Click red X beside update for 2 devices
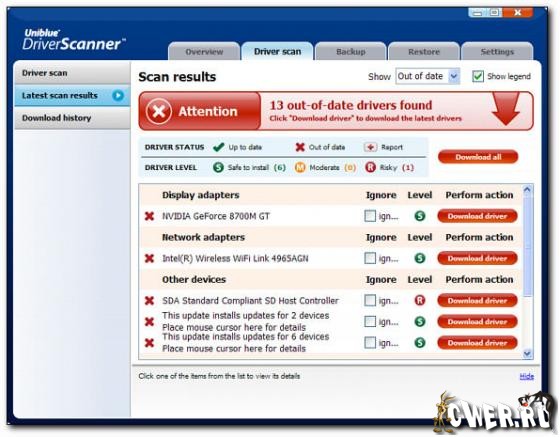The height and width of the screenshot is (437, 560). [x=149, y=322]
